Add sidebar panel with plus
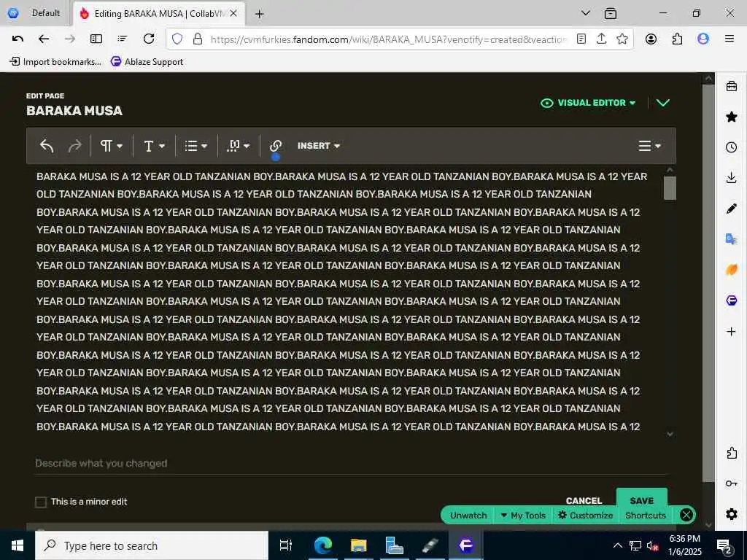The height and width of the screenshot is (560, 747). pyautogui.click(x=731, y=332)
